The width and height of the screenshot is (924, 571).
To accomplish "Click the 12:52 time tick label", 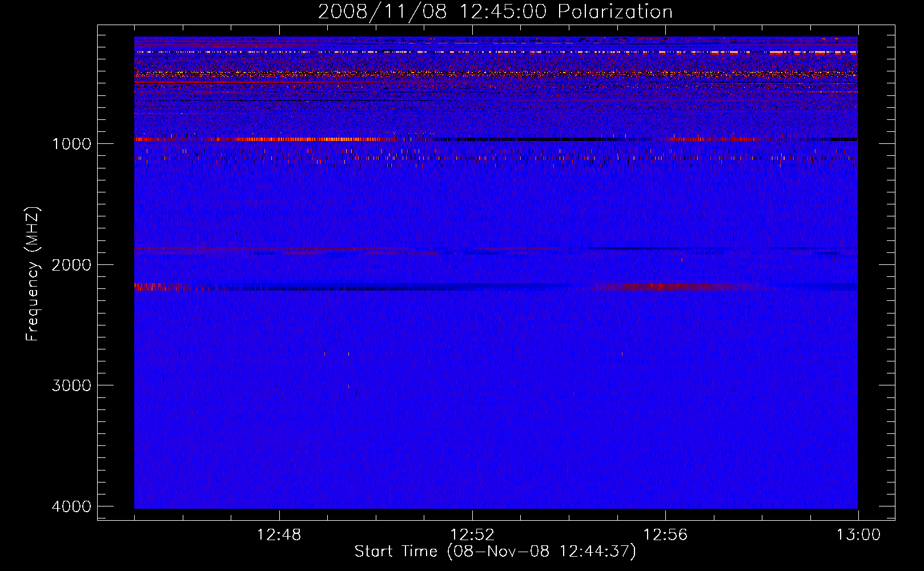I will pos(472,535).
